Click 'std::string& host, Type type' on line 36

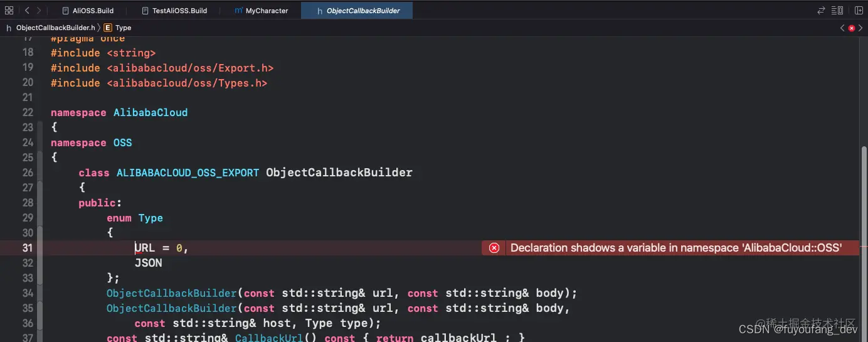tap(272, 323)
